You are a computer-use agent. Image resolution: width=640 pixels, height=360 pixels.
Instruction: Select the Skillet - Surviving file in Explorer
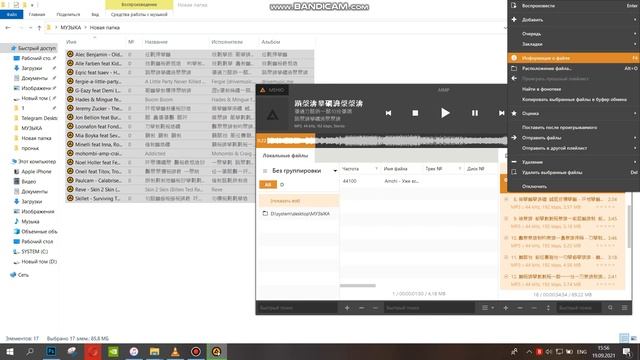point(97,198)
